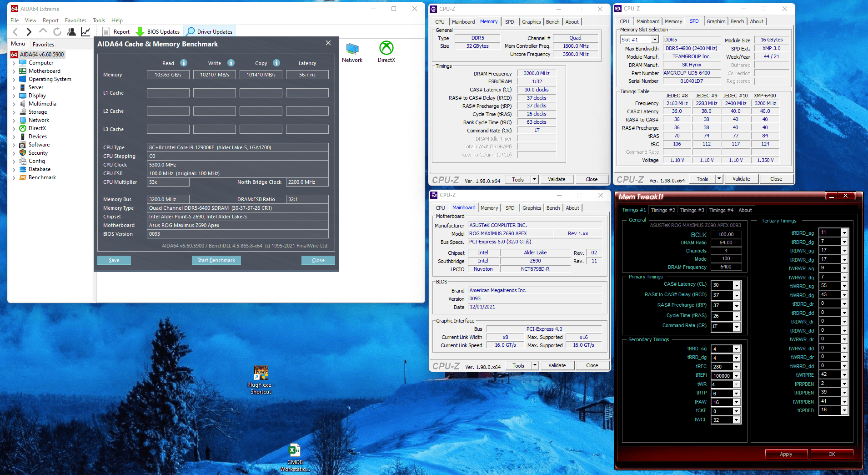The image size is (868, 475).
Task: Expand the Devices tree node arrow
Action: (x=14, y=136)
